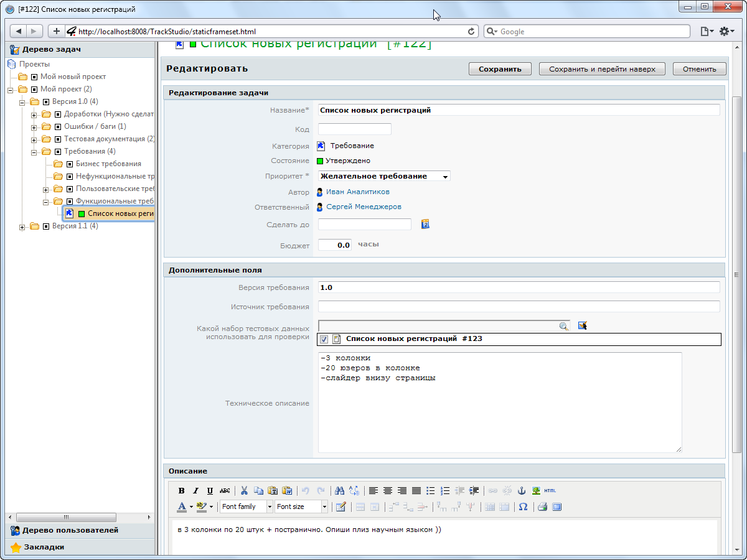The height and width of the screenshot is (560, 747).
Task: Open browser settings gear menu
Action: [x=727, y=31]
